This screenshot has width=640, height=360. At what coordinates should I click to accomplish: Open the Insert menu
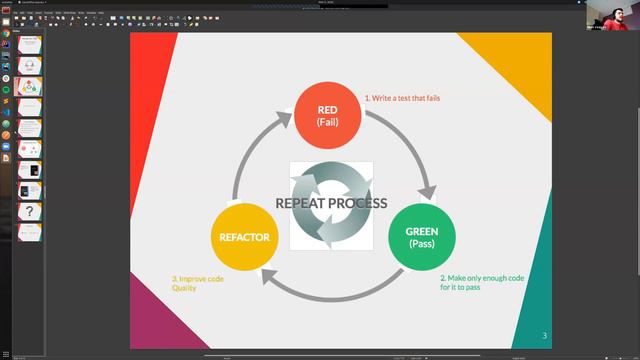coord(38,13)
